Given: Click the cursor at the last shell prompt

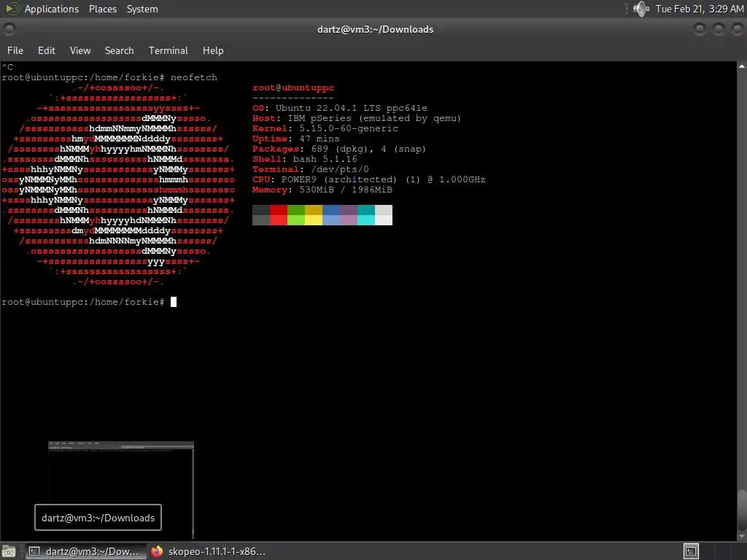Looking at the screenshot, I should (x=174, y=302).
